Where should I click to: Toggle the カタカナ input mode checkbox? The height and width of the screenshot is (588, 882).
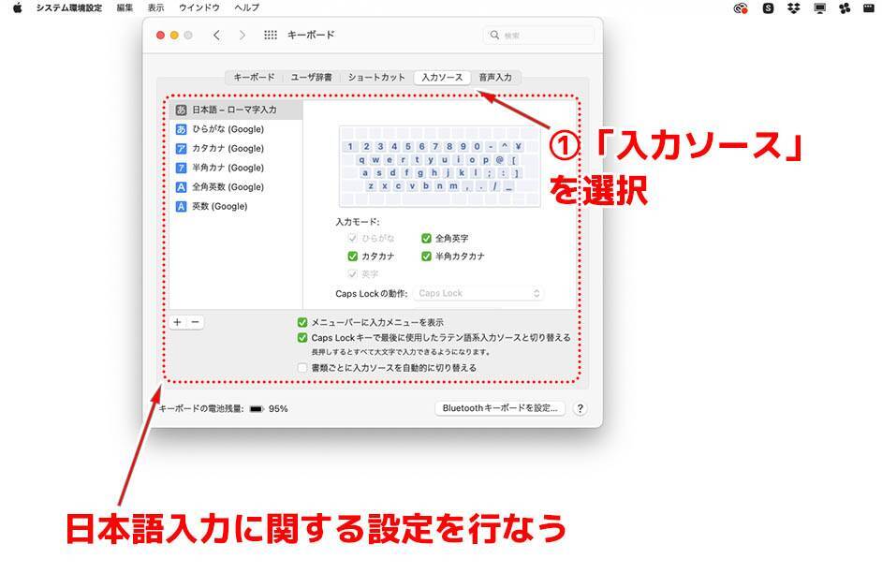pos(353,256)
